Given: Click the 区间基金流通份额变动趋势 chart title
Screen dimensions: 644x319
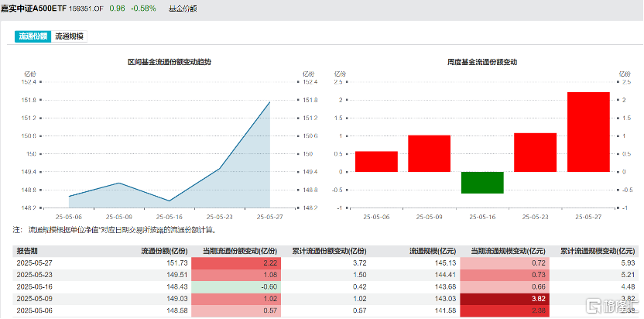Looking at the screenshot, I should coord(170,62).
